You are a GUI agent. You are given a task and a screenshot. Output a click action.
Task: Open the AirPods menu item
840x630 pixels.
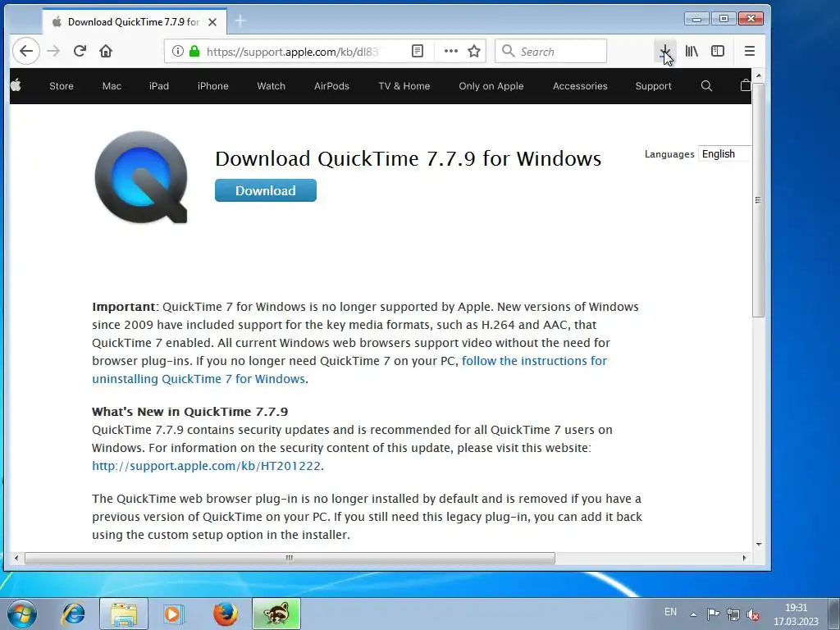(x=331, y=86)
